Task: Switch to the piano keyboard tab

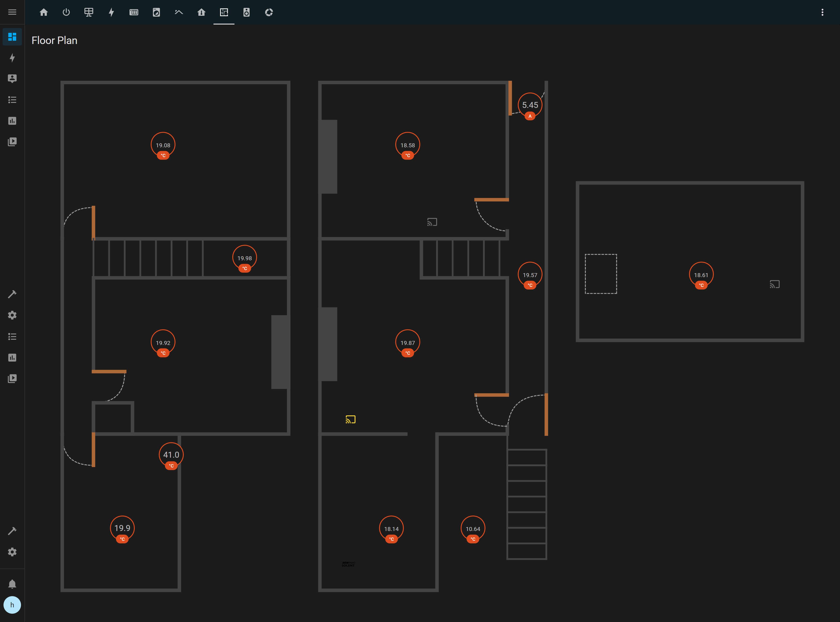Action: point(134,12)
